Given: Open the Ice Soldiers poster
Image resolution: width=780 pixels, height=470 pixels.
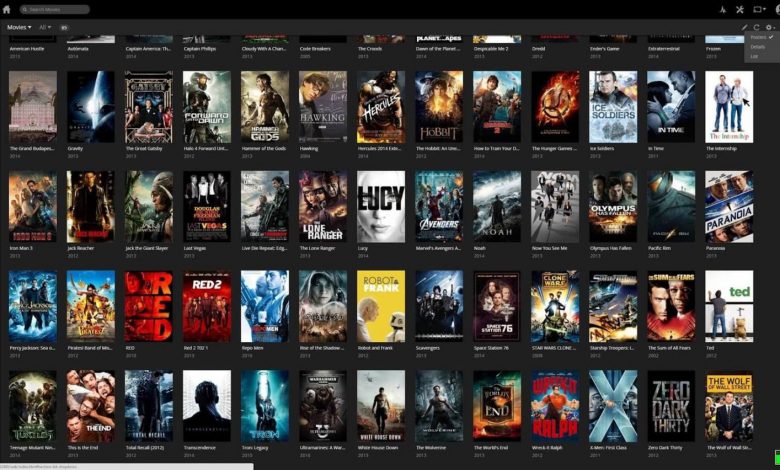Looking at the screenshot, I should [x=613, y=106].
